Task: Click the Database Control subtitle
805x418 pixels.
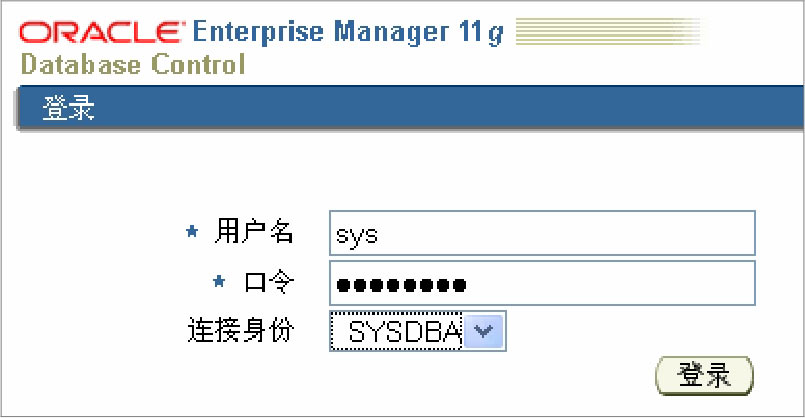Action: tap(132, 66)
